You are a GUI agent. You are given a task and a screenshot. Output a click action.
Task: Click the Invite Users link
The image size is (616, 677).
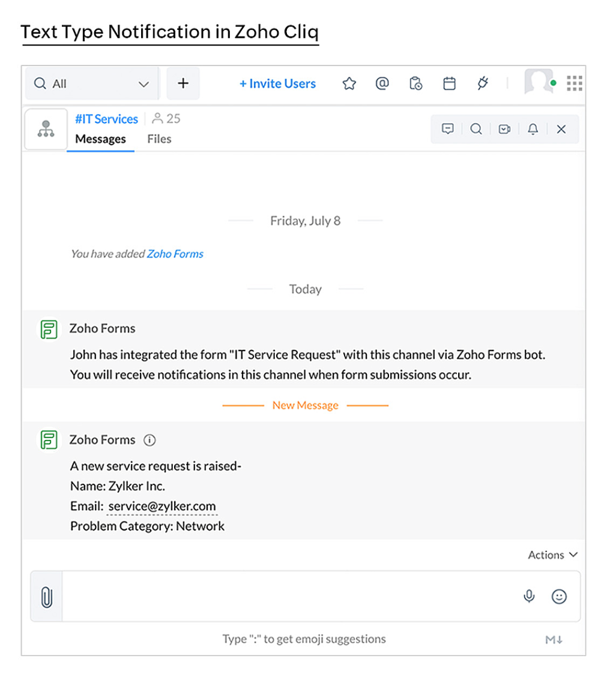277,84
